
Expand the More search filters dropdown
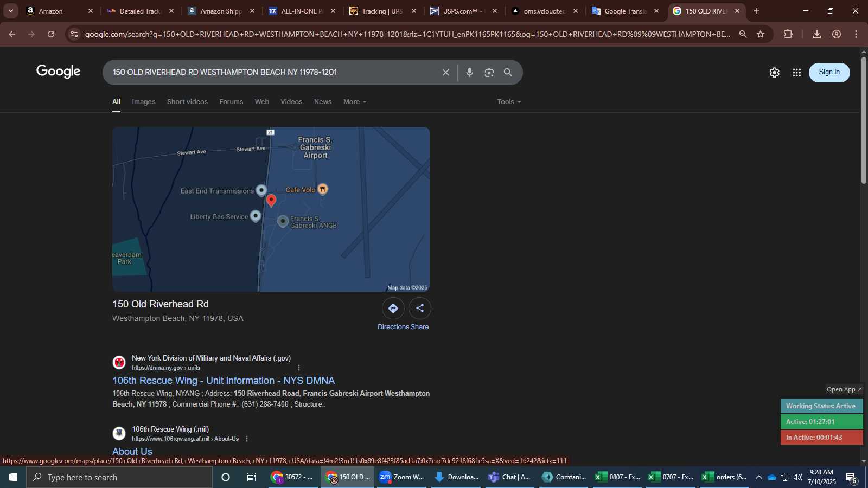pos(355,102)
